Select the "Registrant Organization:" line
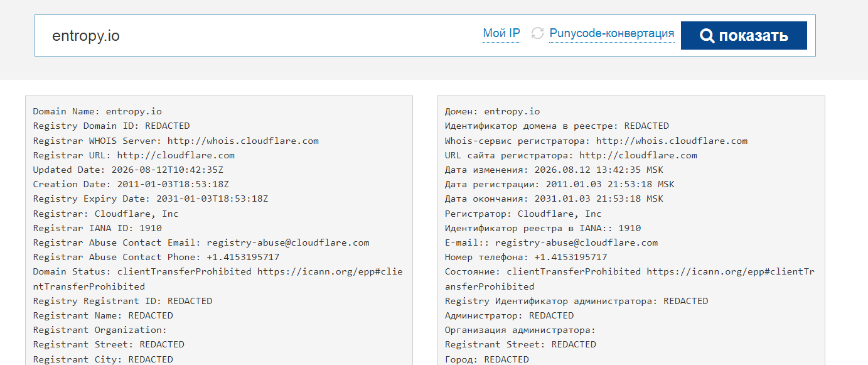 pyautogui.click(x=100, y=330)
